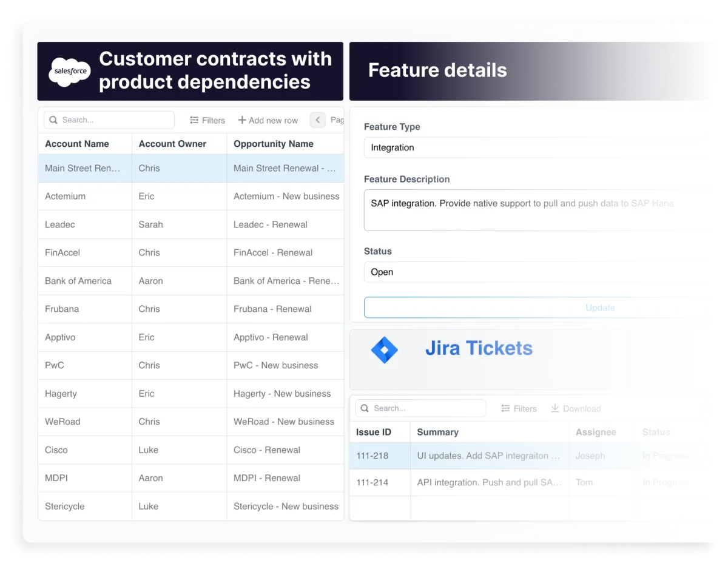Download the Jira tickets list

click(x=576, y=408)
